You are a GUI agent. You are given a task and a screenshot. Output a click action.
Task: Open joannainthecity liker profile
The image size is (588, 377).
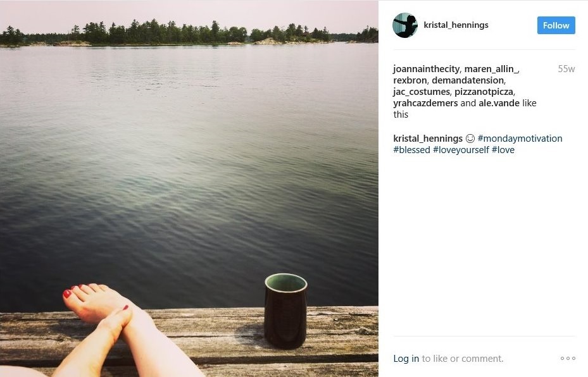pyautogui.click(x=427, y=69)
